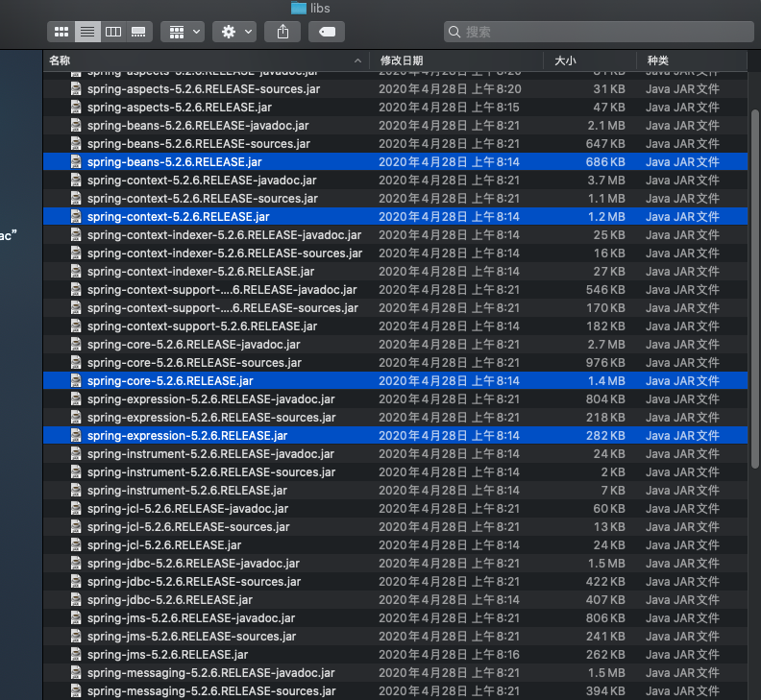The image size is (761, 700).
Task: Select spring-jcl-5.2.6.RELEASE.jar file
Action: pos(396,544)
